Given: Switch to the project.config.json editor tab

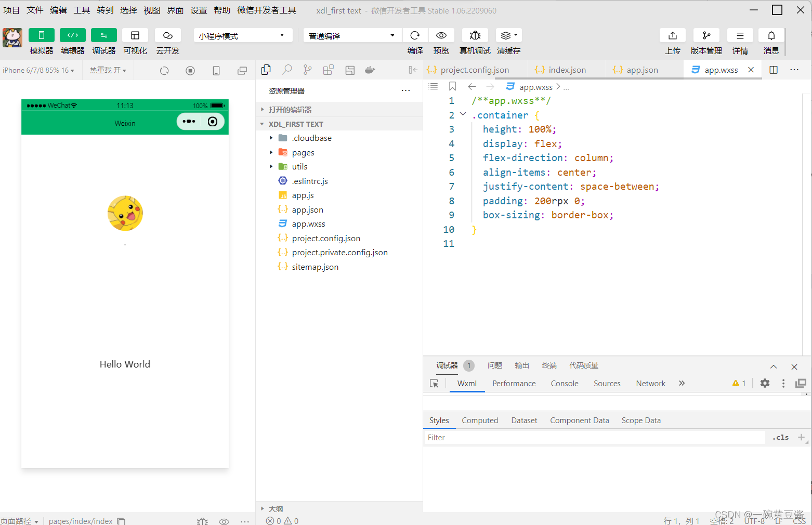Looking at the screenshot, I should click(475, 70).
